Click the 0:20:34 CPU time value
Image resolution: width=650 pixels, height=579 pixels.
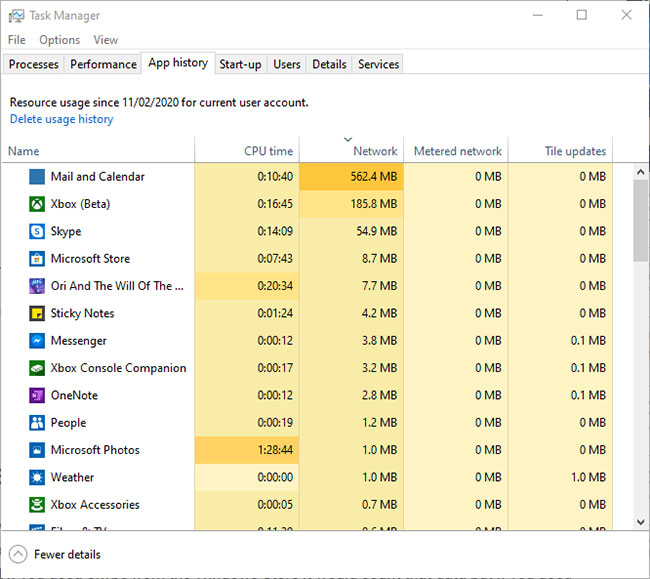275,286
